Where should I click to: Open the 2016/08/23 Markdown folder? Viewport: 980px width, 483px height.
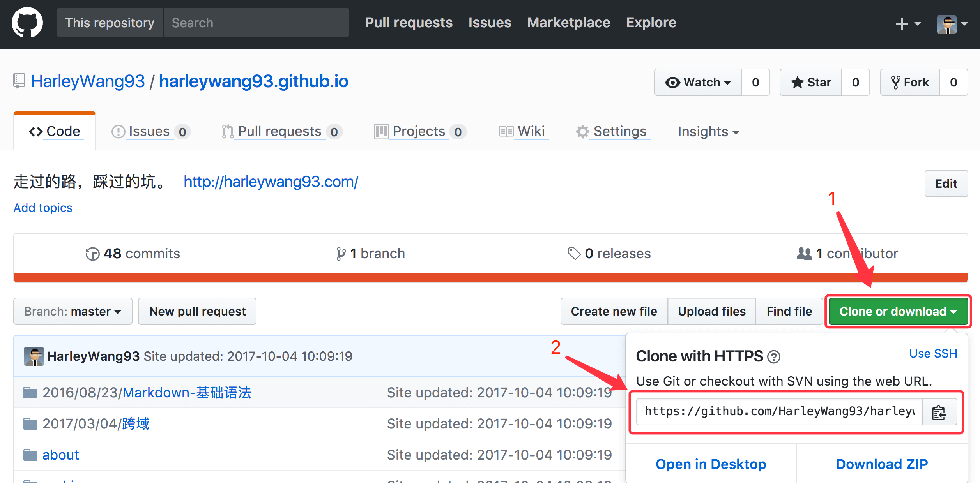click(147, 393)
